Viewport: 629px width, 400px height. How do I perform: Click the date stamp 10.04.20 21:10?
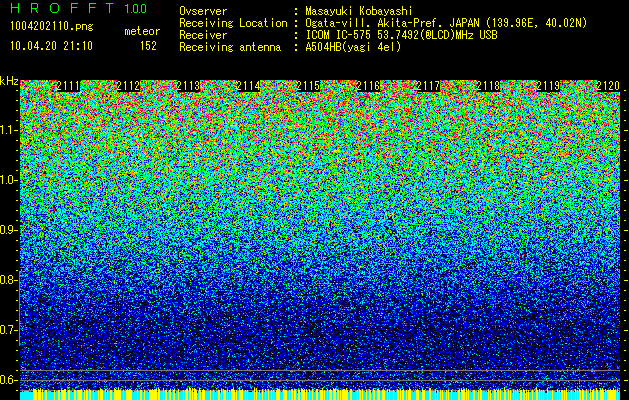[51, 46]
